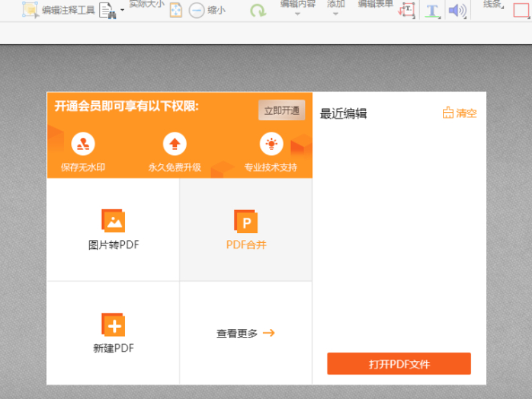Viewport: 532px width, 399px height.
Task: Click the 保存无水印 stamp icon
Action: 83,144
